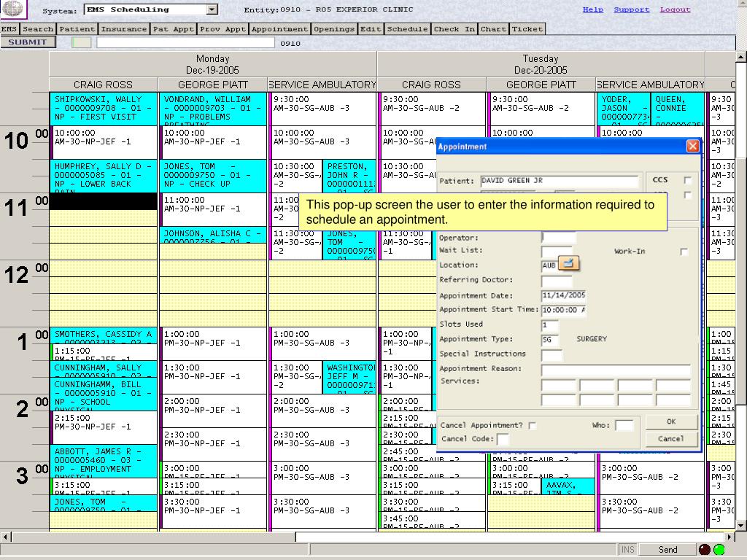Screen dimensions: 747x560
Task: Expand the System dropdown
Action: click(x=212, y=9)
